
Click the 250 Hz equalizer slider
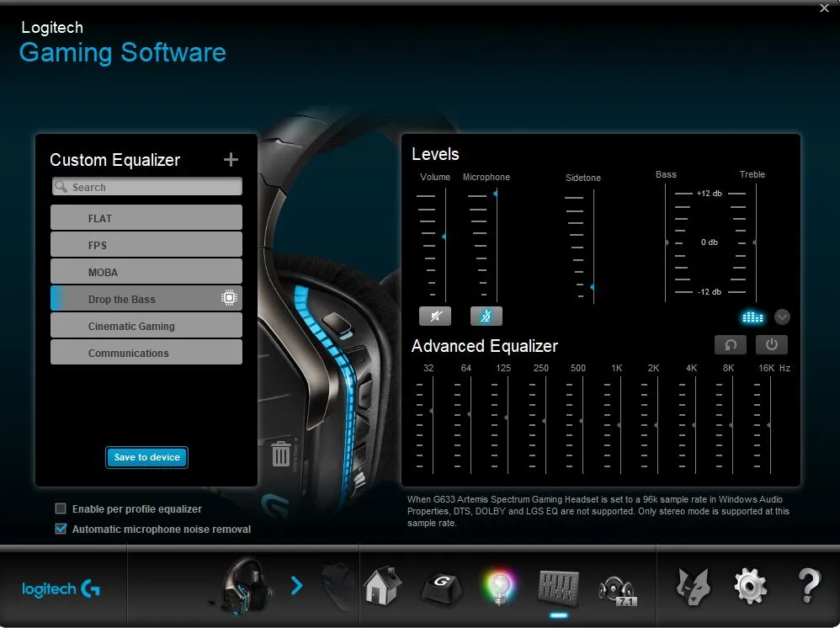(544, 421)
